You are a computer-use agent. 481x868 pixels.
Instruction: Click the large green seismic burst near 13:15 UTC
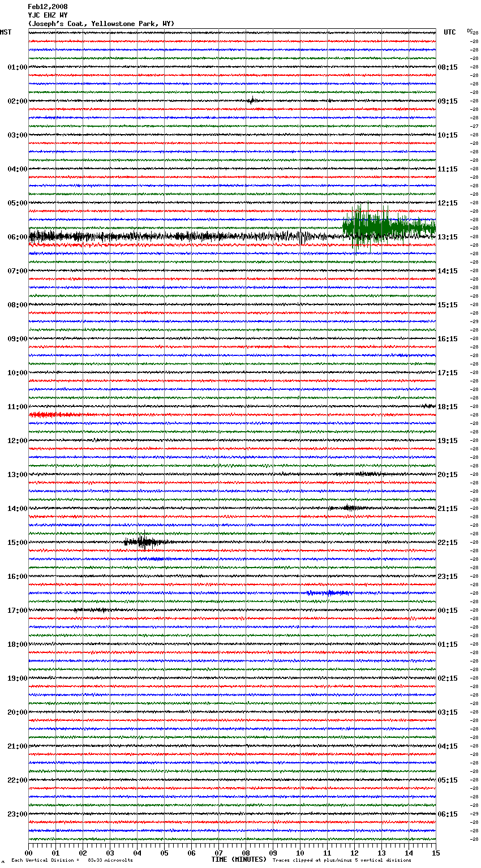pos(389,226)
